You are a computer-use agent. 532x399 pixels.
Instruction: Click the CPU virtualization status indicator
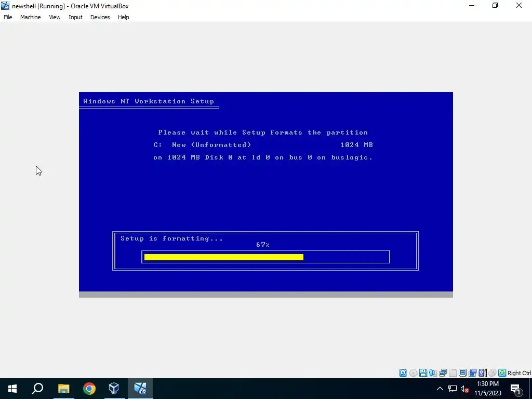pos(483,373)
